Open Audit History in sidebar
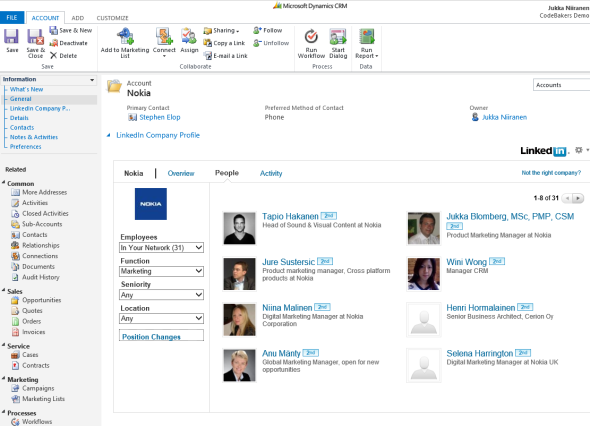This screenshot has width=590, height=426. (35, 277)
